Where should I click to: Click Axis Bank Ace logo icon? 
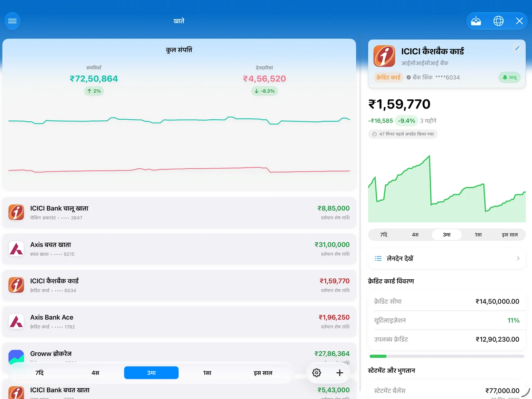click(16, 321)
